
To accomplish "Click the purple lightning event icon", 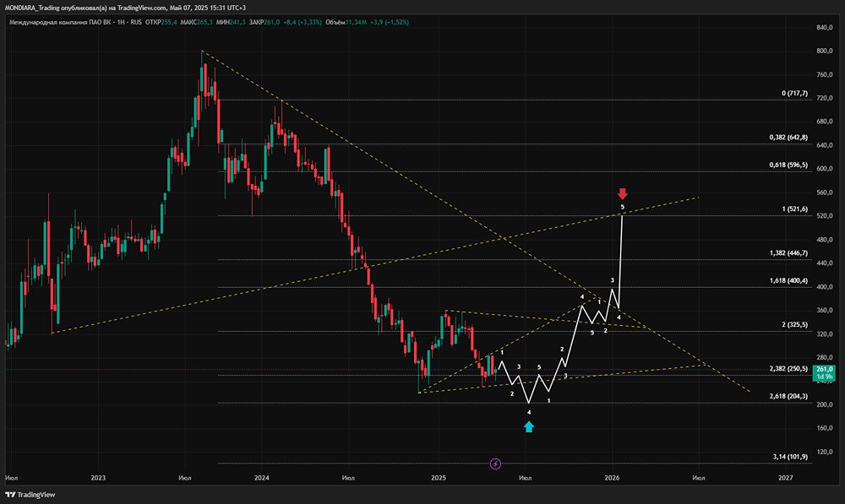I will [496, 463].
